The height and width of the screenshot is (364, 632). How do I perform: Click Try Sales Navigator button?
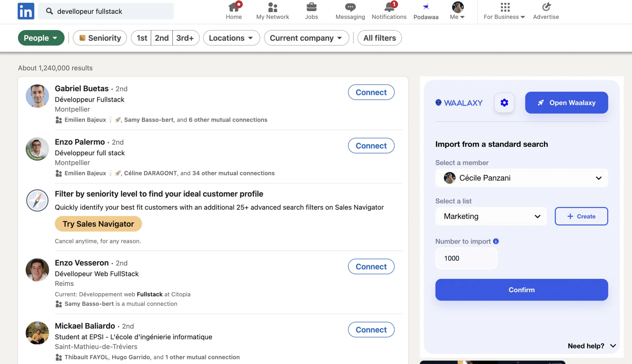pyautogui.click(x=98, y=224)
